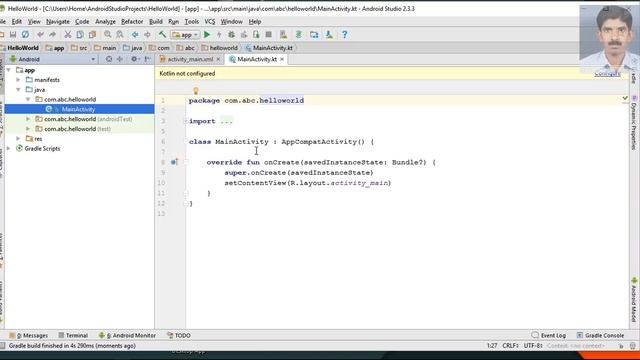Click the Redo arrow icon

tap(52, 35)
